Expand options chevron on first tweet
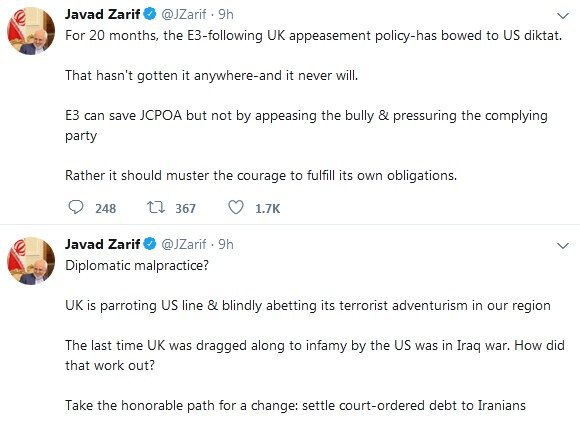 point(563,16)
